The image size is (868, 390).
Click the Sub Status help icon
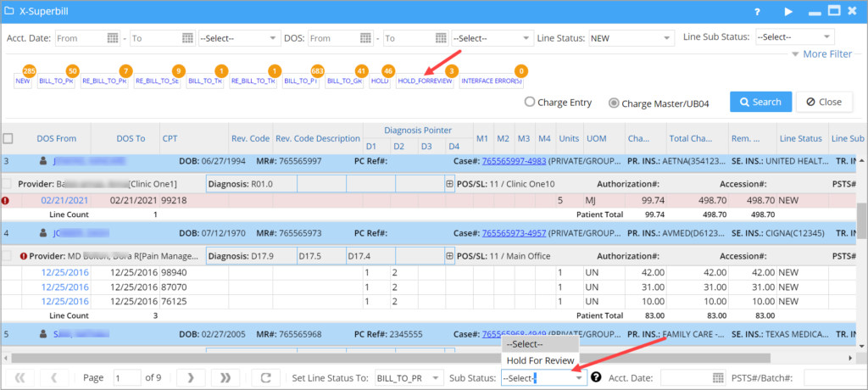pos(596,377)
